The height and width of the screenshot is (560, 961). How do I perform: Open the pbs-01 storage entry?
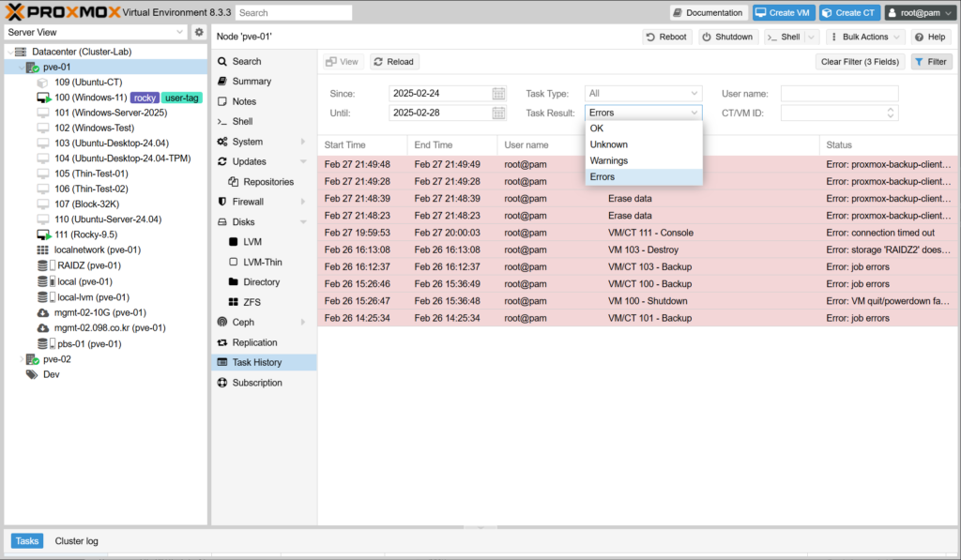click(x=89, y=344)
